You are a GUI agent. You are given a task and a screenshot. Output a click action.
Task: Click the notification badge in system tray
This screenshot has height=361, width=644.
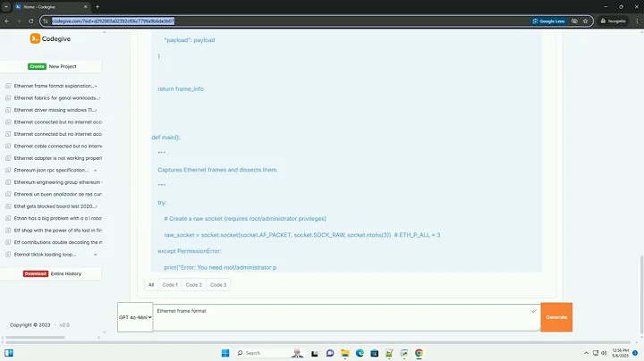635,353
